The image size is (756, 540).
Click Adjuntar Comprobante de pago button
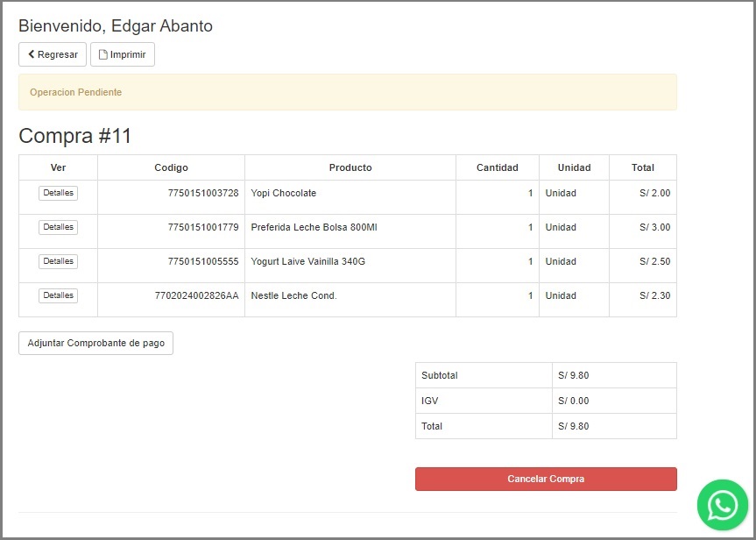click(96, 343)
